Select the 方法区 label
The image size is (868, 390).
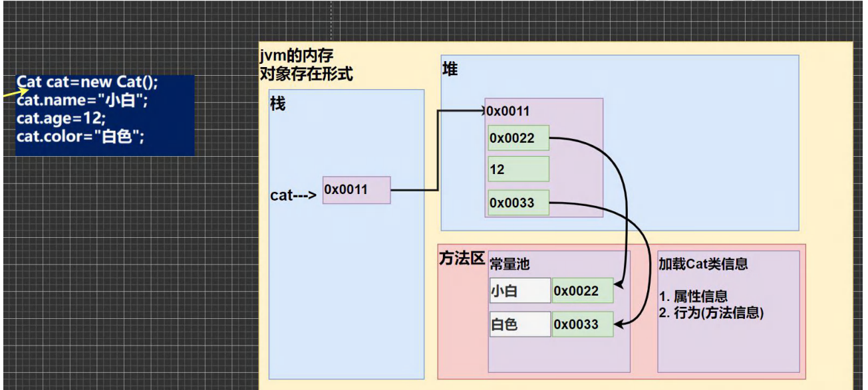point(461,258)
